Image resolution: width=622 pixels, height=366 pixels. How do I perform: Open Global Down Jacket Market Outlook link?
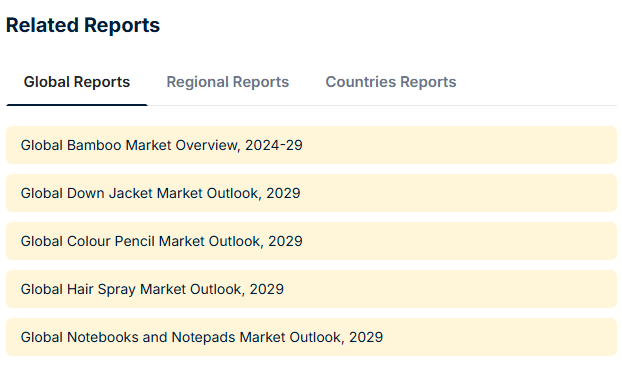click(311, 193)
